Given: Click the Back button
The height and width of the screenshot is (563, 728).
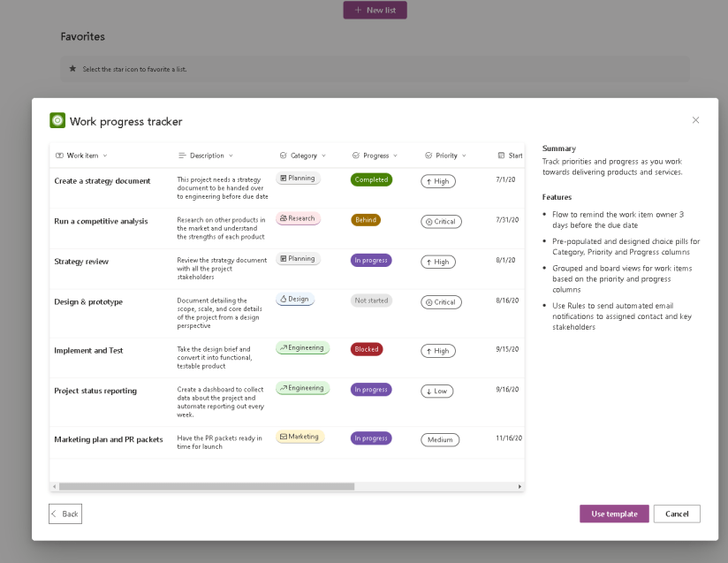Looking at the screenshot, I should click(x=64, y=514).
